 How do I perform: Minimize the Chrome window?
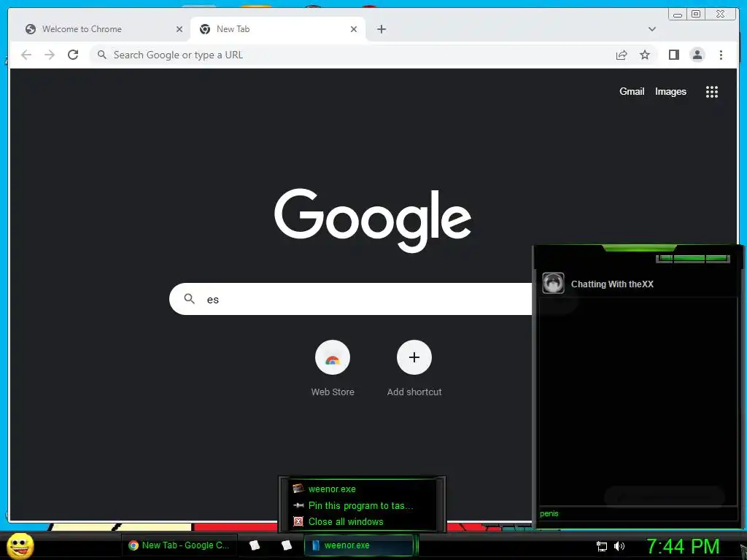(x=678, y=15)
